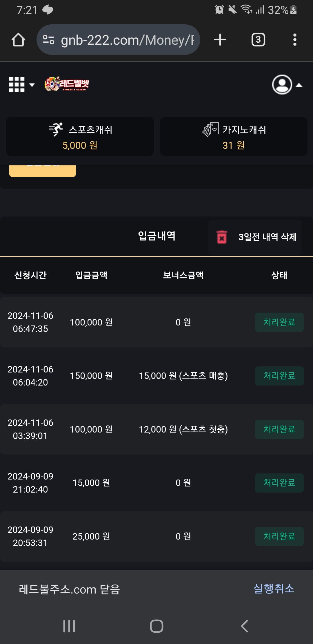Click the gnb-222.com address bar
This screenshot has height=644, width=313.
128,40
